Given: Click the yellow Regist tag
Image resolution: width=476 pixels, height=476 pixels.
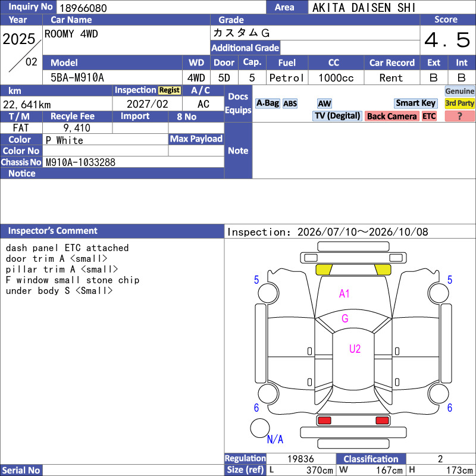Looking at the screenshot, I should 170,90.
